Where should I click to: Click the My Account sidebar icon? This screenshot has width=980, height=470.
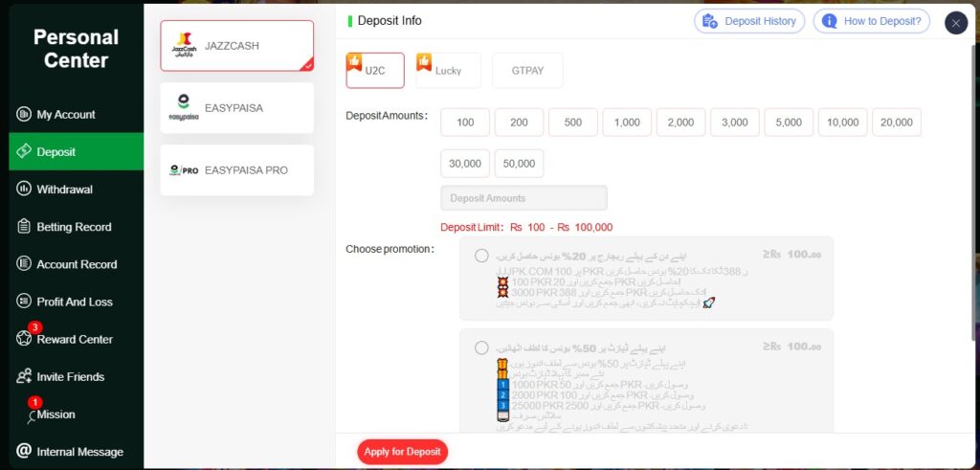pos(24,115)
